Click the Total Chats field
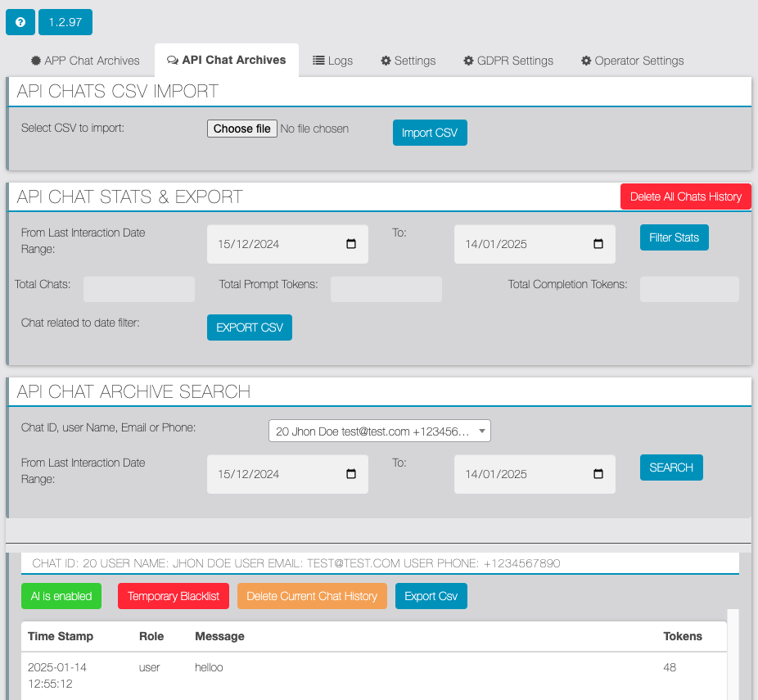Viewport: 758px width, 700px height. click(x=139, y=289)
